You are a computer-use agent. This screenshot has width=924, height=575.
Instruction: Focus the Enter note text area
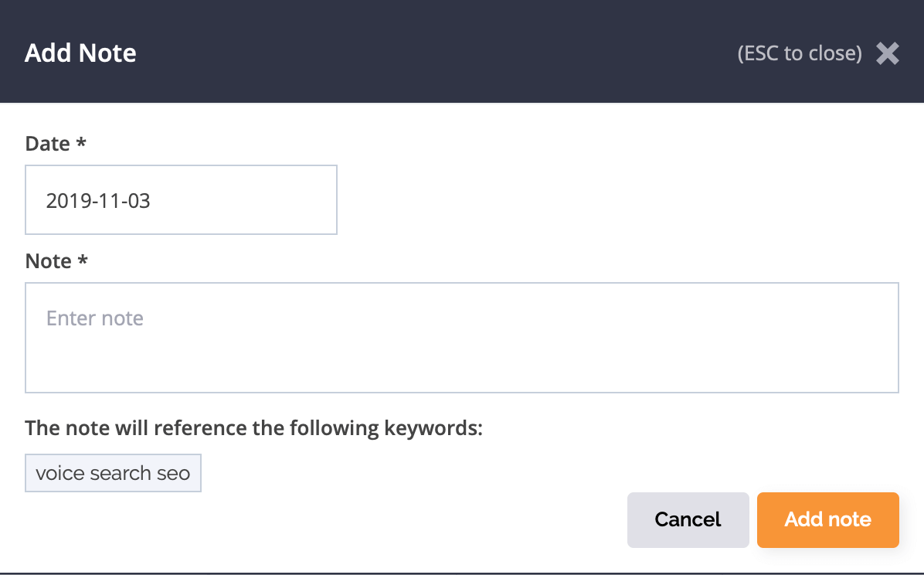pyautogui.click(x=461, y=337)
